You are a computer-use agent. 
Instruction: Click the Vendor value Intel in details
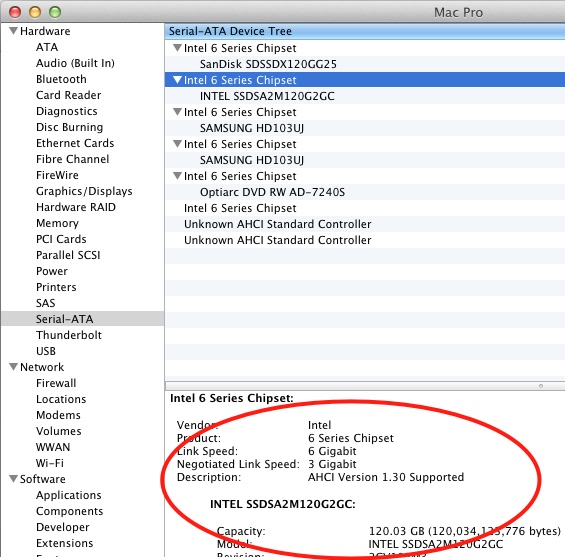pyautogui.click(x=319, y=425)
